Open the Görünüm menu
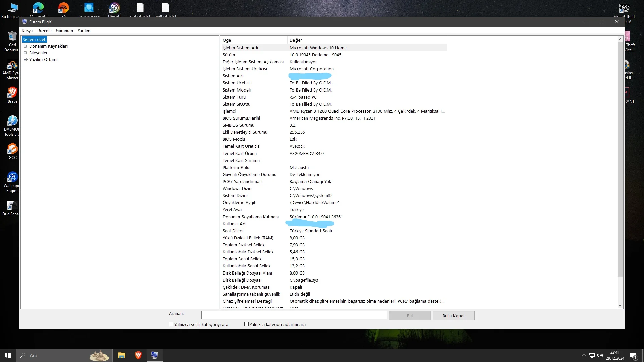This screenshot has height=362, width=644. (x=64, y=31)
